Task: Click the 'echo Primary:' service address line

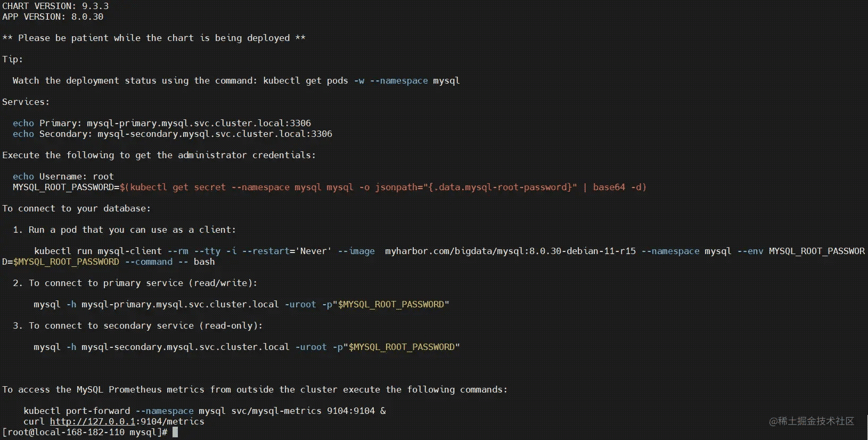Action: (x=162, y=123)
